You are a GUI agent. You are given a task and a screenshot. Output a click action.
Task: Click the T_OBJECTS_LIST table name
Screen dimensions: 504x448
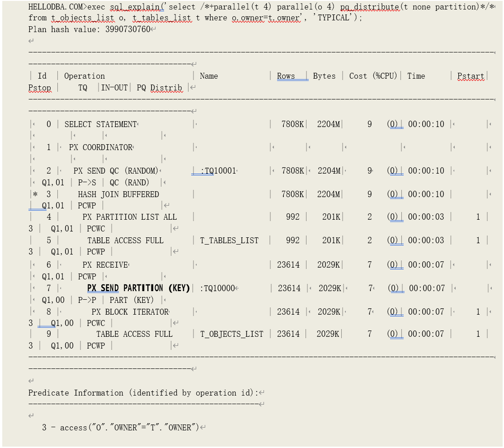(231, 334)
